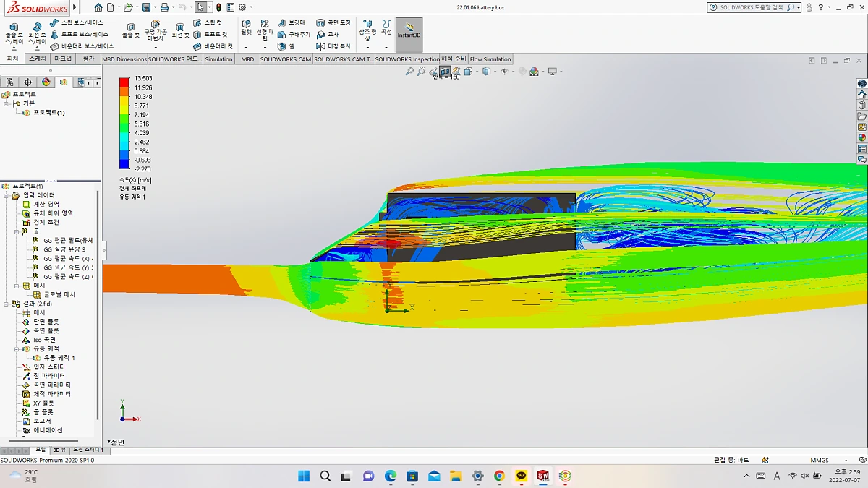The height and width of the screenshot is (488, 868).
Task: Switch to the 스케치 (Sketch) tab
Action: click(x=38, y=59)
